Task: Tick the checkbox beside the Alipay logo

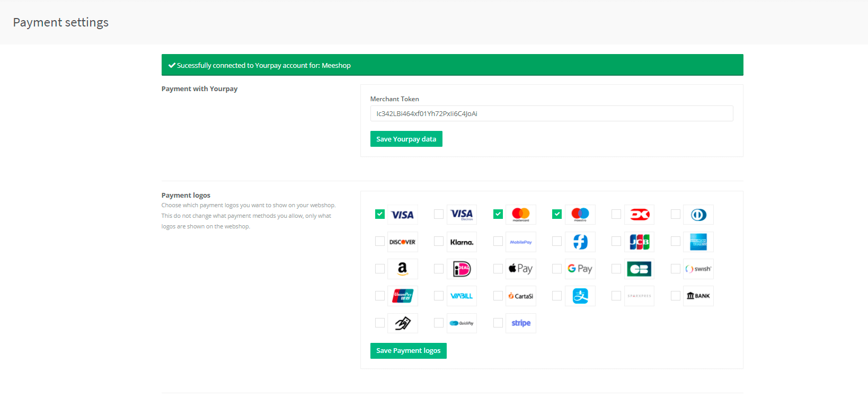Action: [x=556, y=296]
